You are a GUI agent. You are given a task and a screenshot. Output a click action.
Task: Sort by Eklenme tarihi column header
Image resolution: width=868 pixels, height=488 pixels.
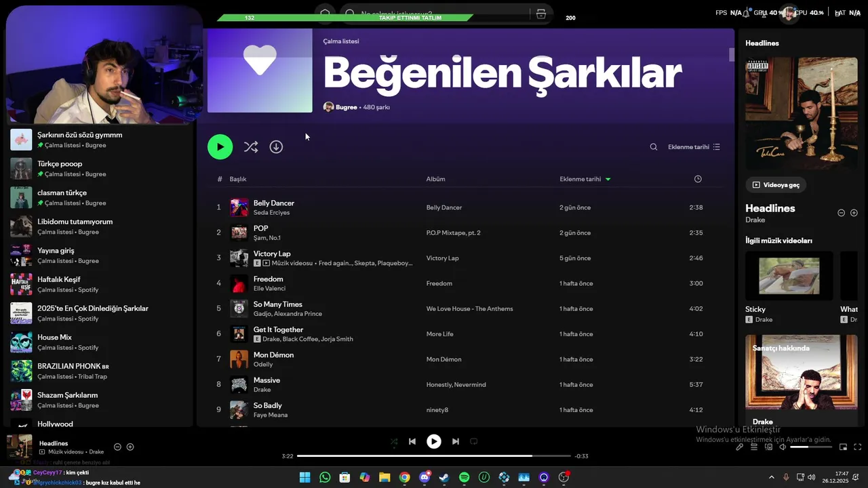pos(585,179)
